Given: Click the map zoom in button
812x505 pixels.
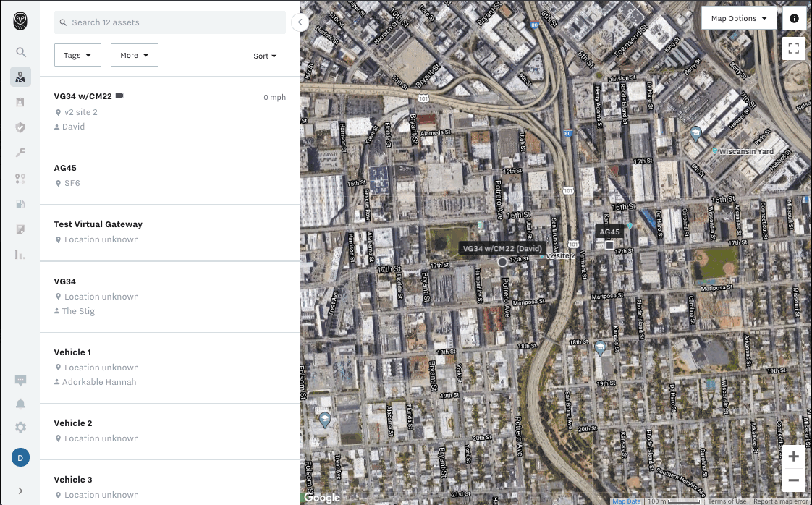Looking at the screenshot, I should 794,457.
